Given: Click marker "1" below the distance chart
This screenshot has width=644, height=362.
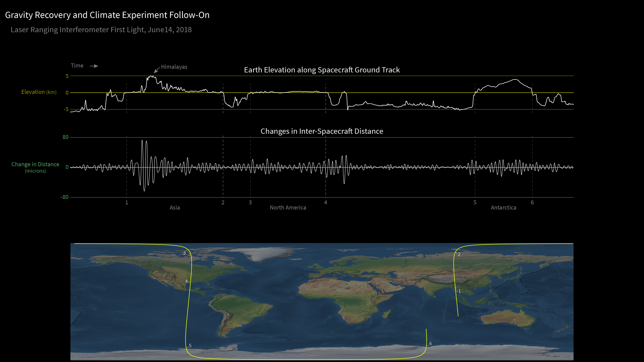Looking at the screenshot, I should (x=127, y=202).
